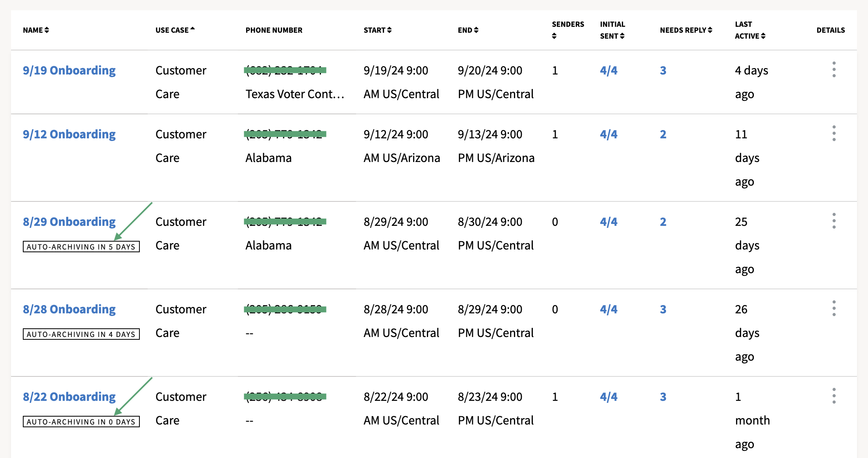Sort by Senders column arrows

point(554,36)
